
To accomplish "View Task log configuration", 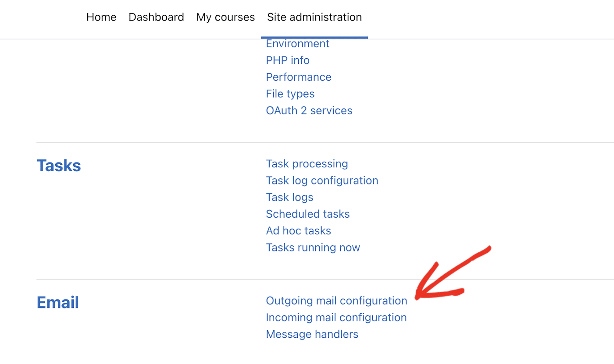I will coord(322,180).
